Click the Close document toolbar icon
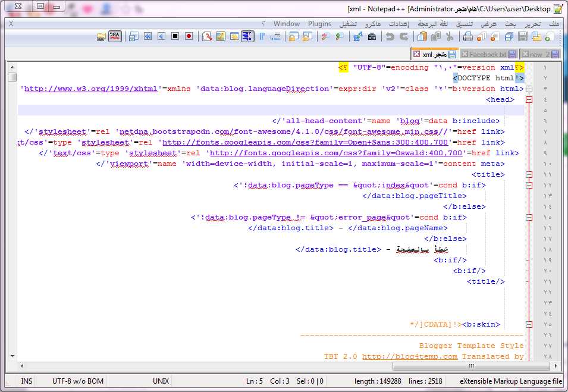 tap(495, 36)
